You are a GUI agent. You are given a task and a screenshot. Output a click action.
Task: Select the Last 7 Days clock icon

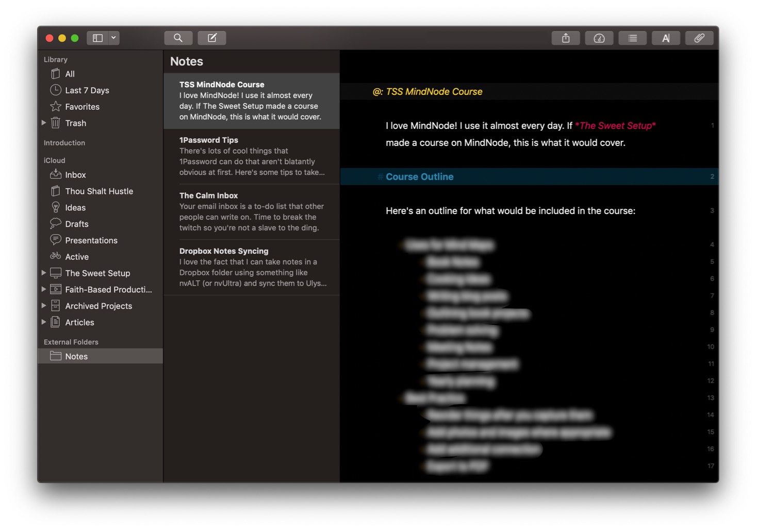(x=56, y=90)
